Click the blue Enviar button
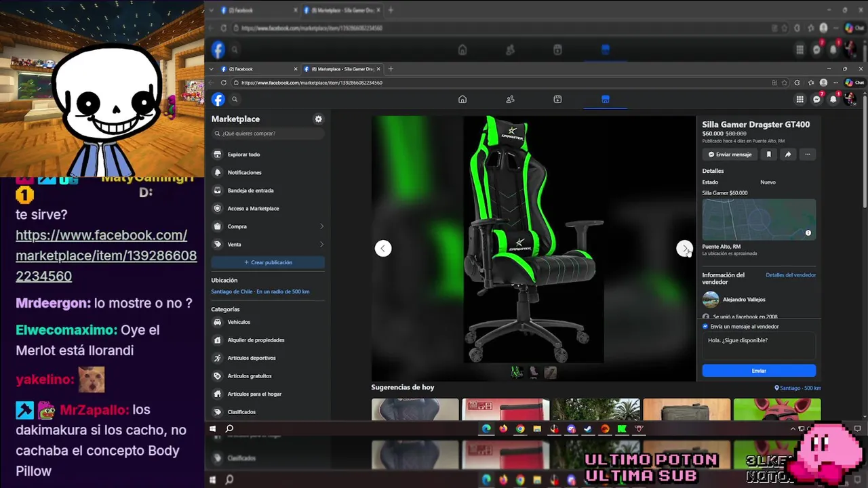Screen dimensions: 868x488 click(759, 371)
